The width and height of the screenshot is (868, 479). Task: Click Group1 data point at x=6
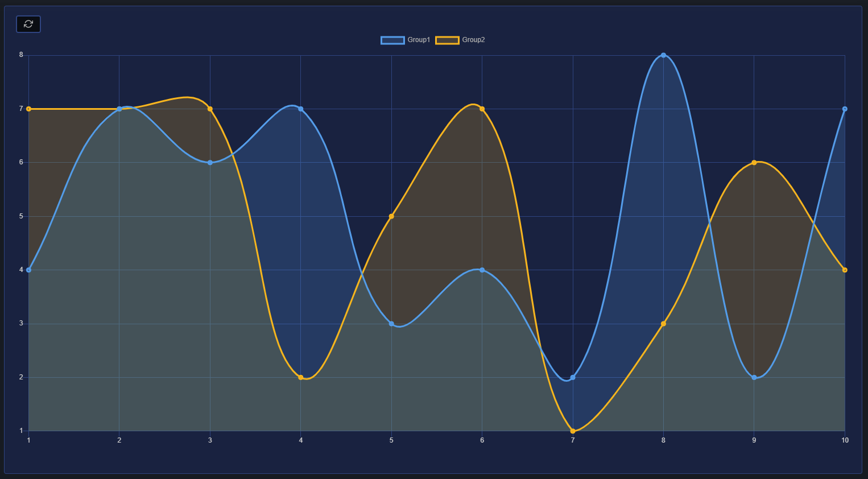pyautogui.click(x=482, y=270)
